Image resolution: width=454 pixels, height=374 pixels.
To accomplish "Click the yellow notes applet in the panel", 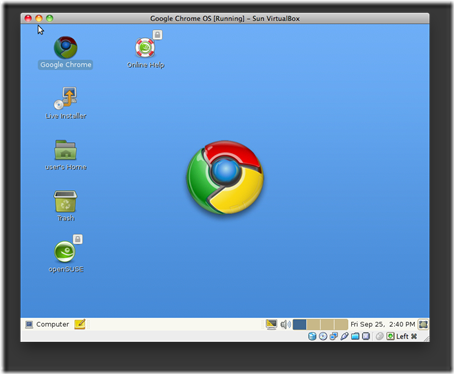I will tap(80, 324).
